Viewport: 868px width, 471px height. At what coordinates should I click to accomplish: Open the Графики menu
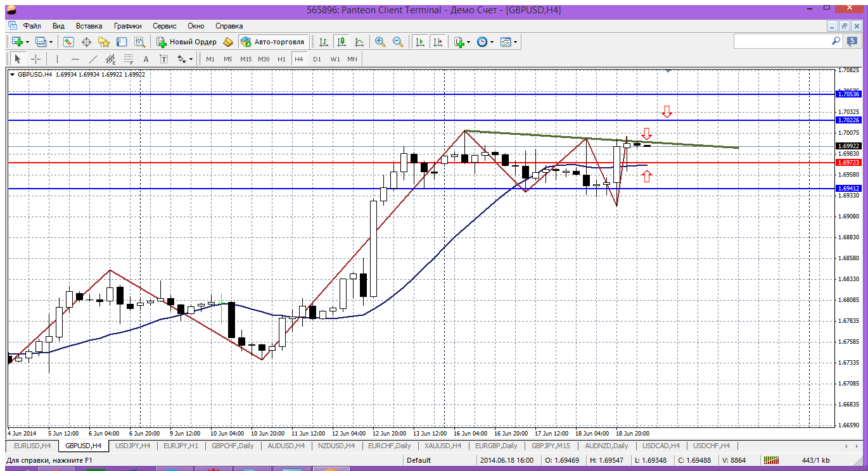[x=128, y=26]
